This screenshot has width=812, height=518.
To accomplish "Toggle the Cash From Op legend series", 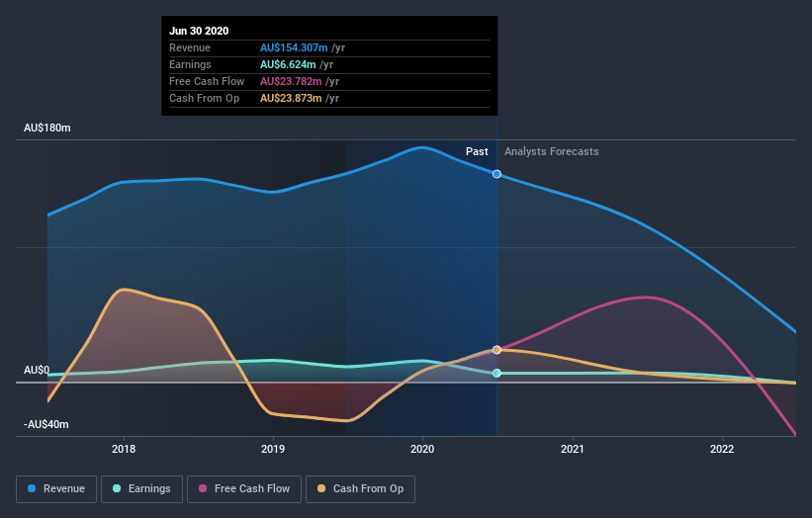I will pos(360,489).
